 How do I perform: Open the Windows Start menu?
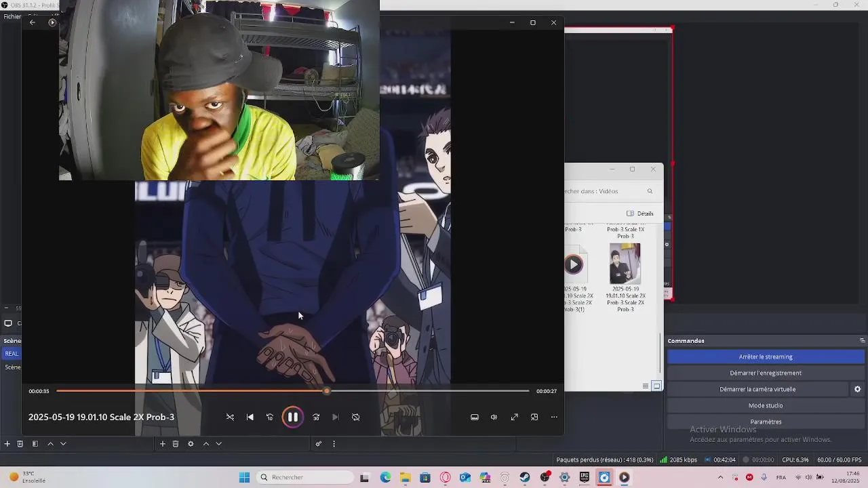[244, 478]
